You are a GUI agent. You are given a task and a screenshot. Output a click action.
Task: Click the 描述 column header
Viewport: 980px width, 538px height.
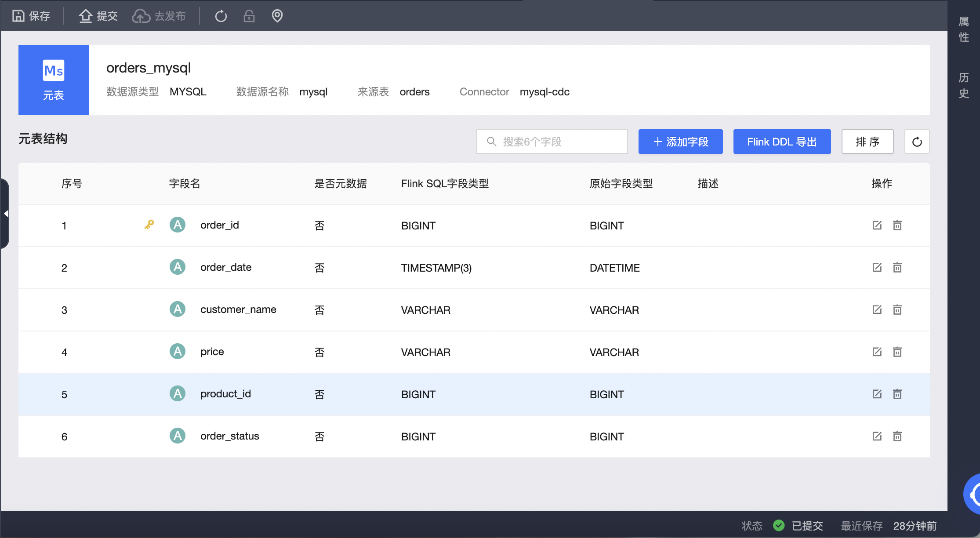[x=708, y=183]
